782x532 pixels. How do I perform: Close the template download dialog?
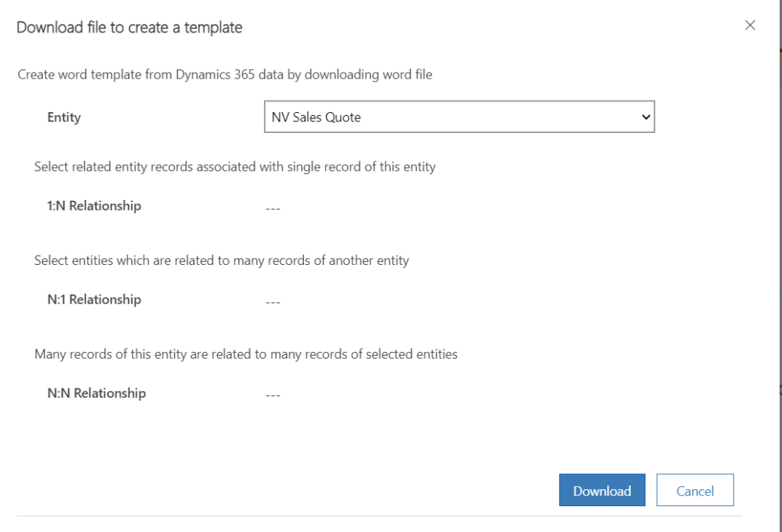click(x=750, y=24)
